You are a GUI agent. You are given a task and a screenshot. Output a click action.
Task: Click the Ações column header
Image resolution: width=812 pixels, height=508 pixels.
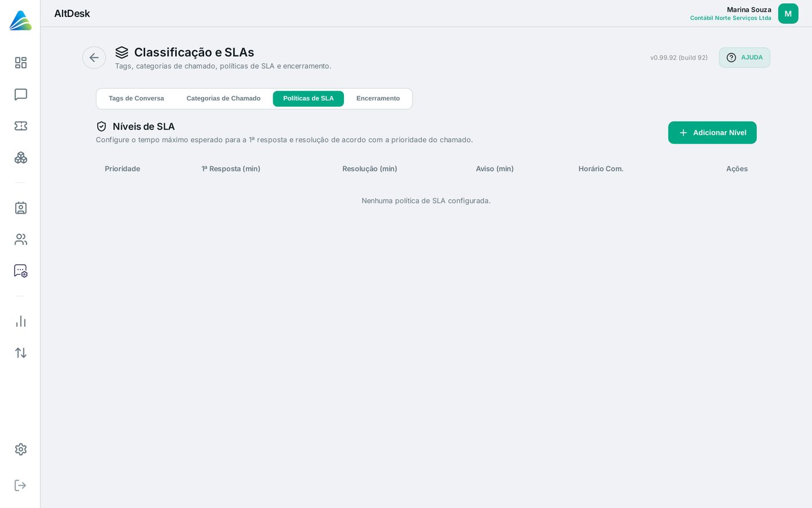[737, 169]
